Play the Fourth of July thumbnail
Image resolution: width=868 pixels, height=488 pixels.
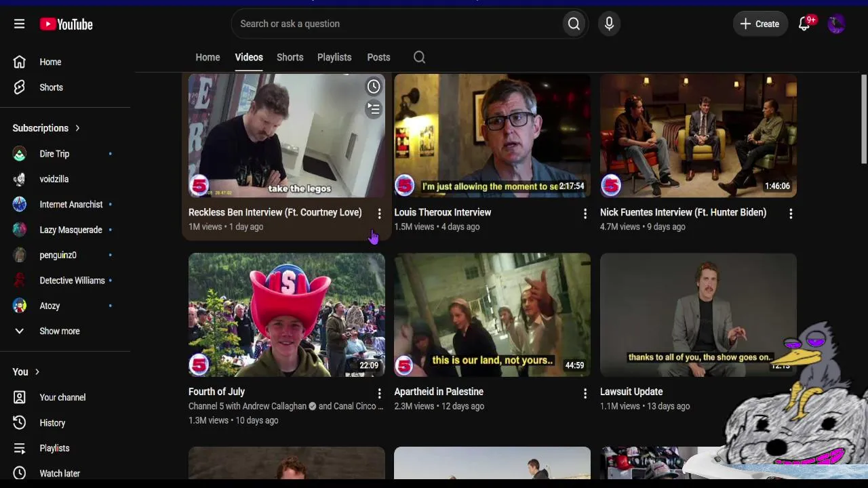coord(287,314)
